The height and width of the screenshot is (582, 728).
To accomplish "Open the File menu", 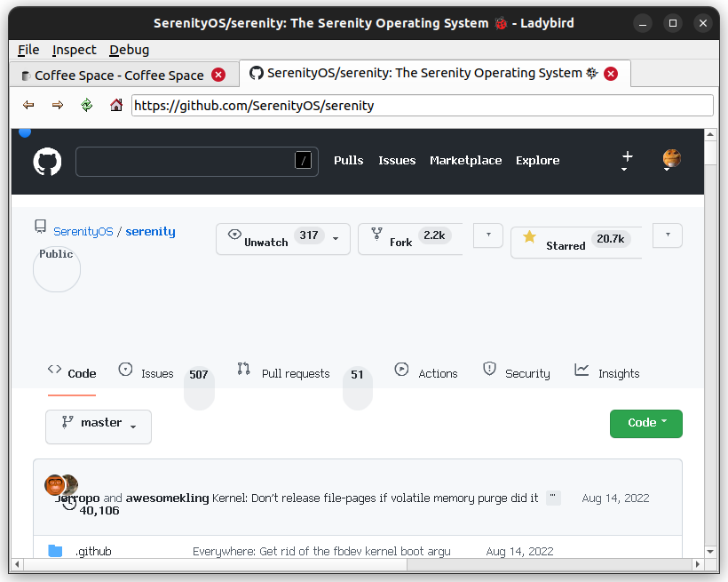I will click(x=28, y=50).
